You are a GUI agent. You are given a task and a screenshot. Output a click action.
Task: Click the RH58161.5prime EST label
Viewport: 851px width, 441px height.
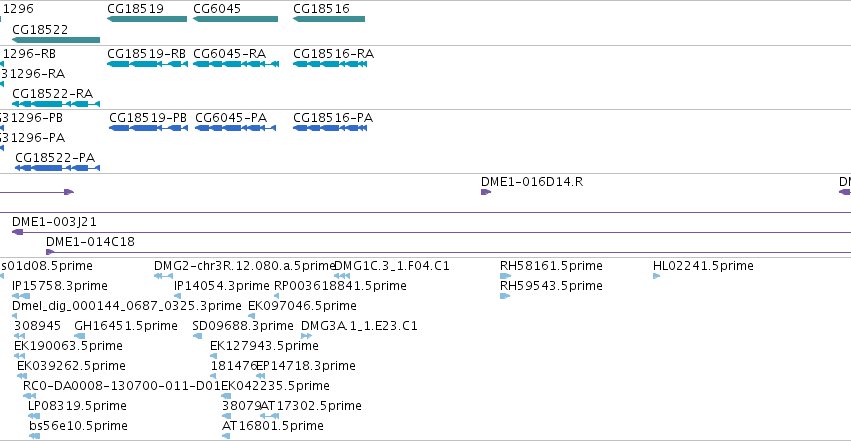point(551,266)
